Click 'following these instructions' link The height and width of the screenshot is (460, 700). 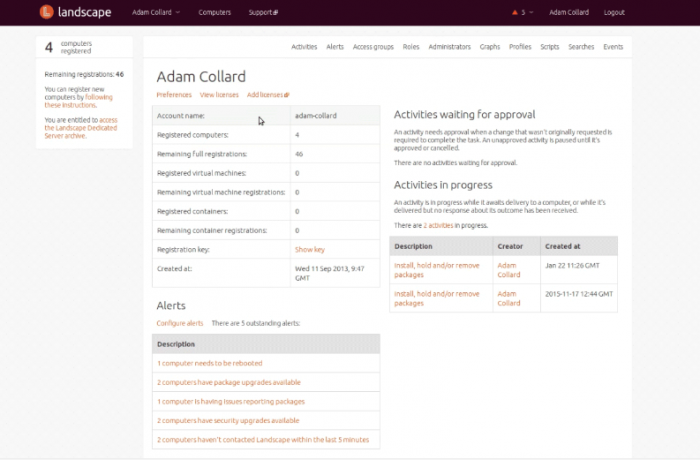(78, 101)
